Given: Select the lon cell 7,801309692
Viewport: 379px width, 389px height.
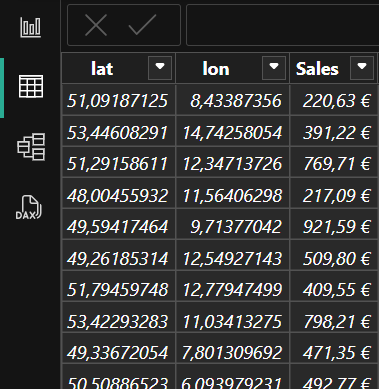Looking at the screenshot, I should pos(233,352).
